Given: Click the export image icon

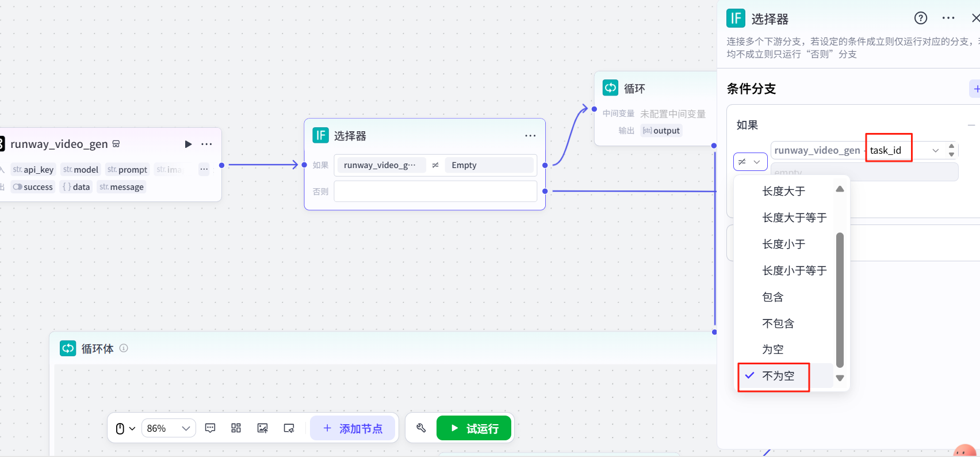Looking at the screenshot, I should click(263, 428).
